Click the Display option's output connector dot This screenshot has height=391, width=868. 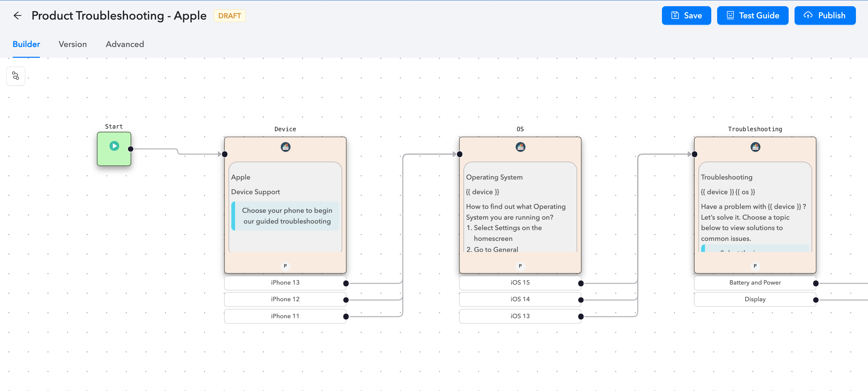(815, 300)
